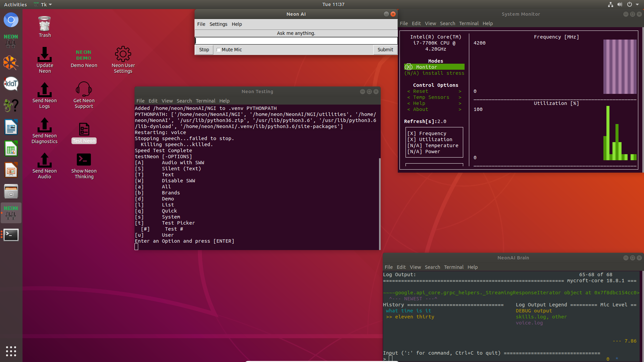
Task: Open Activities overview
Action: [15, 4]
